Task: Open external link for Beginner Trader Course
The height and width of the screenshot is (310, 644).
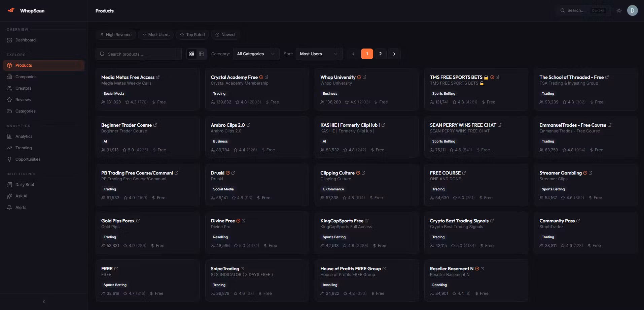Action: pos(155,125)
